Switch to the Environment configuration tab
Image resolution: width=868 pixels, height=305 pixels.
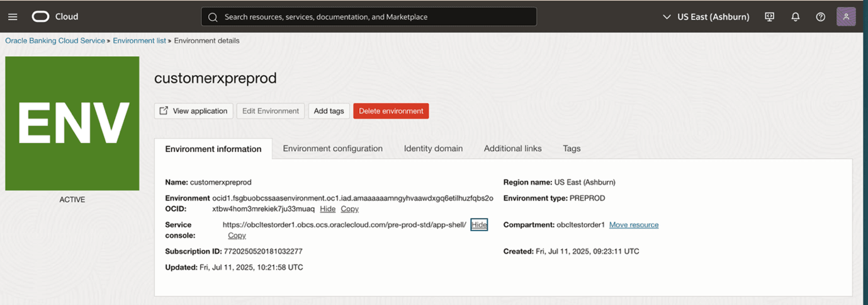332,149
